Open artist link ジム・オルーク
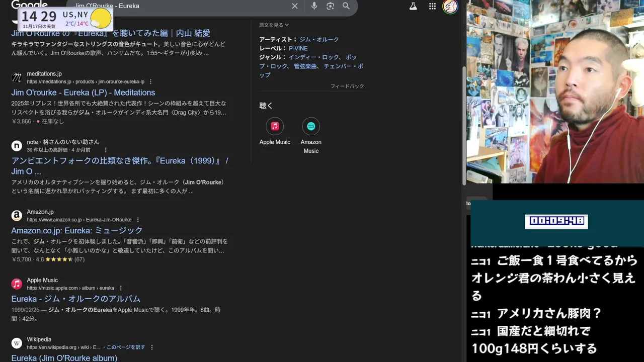The height and width of the screenshot is (362, 644). [319, 40]
